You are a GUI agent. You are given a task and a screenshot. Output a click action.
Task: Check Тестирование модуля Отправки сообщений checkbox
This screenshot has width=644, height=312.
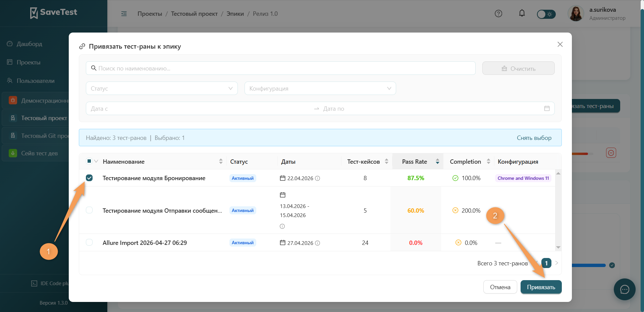tap(89, 210)
